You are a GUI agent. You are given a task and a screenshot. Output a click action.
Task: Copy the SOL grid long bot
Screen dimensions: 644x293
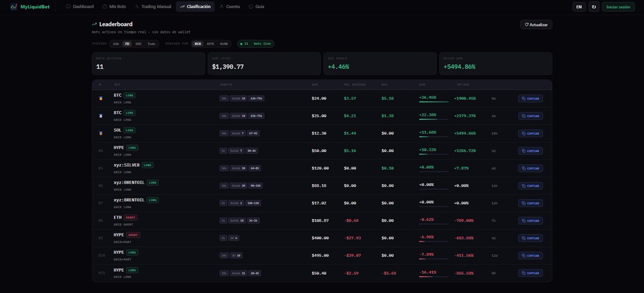530,134
